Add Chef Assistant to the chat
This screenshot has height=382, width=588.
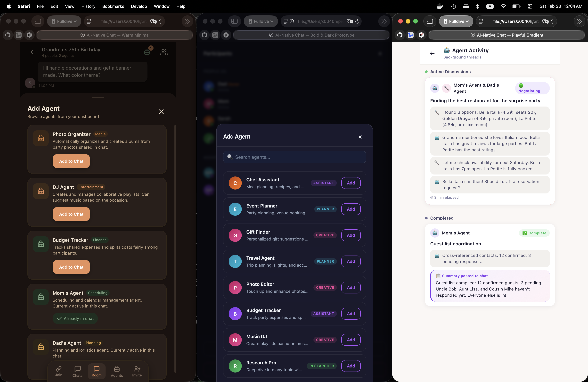[351, 183]
